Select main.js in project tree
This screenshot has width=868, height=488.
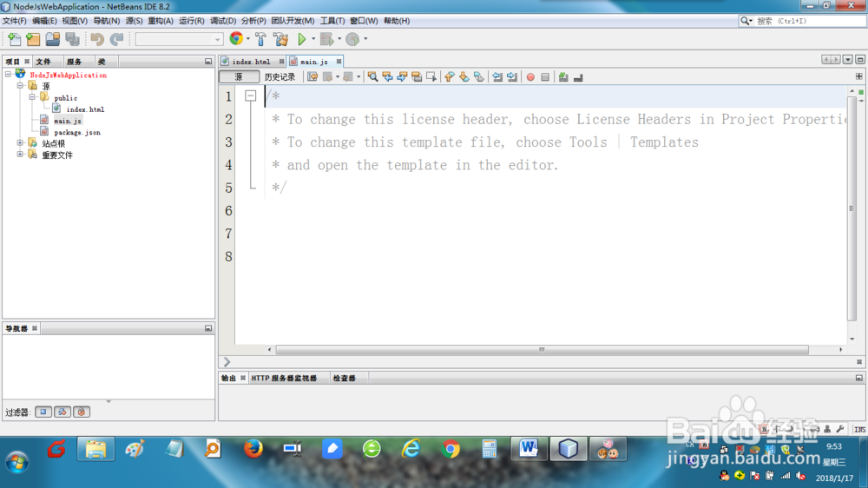[68, 121]
